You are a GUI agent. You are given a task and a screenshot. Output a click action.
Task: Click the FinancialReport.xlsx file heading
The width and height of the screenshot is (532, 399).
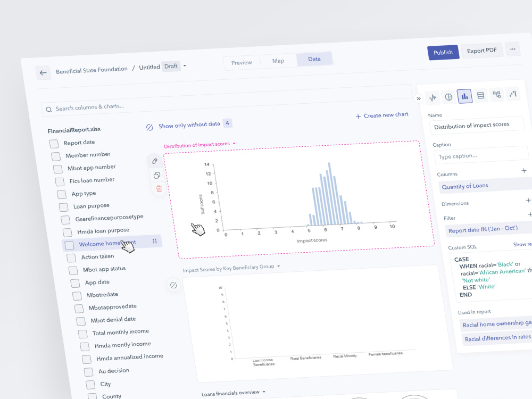(74, 130)
